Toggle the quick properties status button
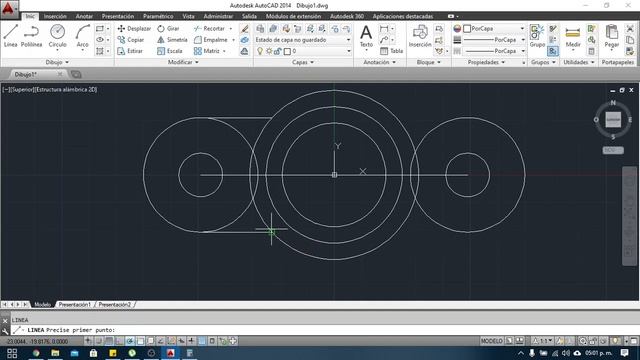 212,341
